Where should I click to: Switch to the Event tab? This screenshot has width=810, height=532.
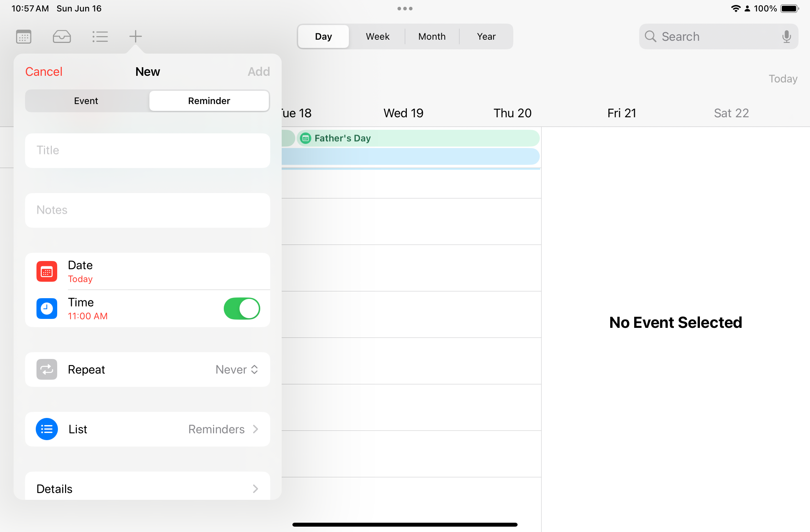tap(86, 100)
